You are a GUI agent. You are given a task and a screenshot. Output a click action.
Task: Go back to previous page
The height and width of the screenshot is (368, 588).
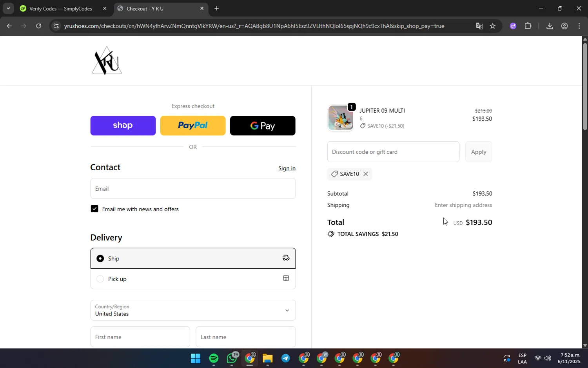[x=9, y=26]
